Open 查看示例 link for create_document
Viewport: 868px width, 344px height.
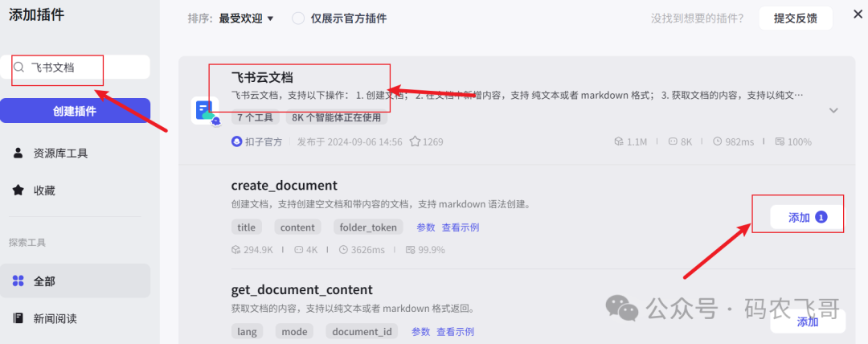coord(460,227)
